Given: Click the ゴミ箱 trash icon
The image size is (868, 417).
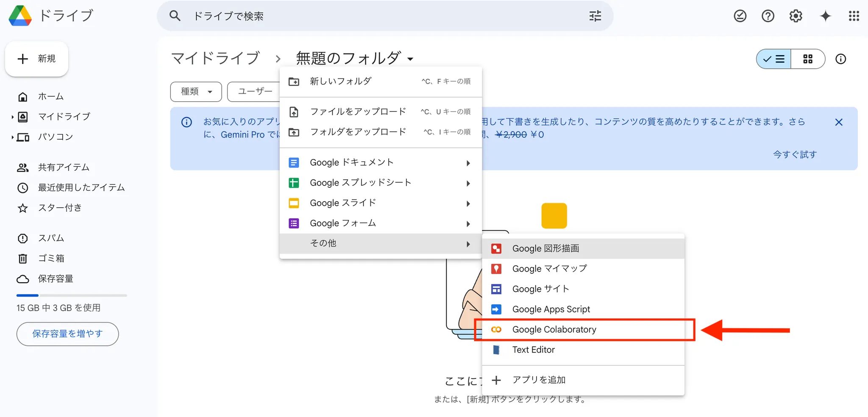Looking at the screenshot, I should pyautogui.click(x=23, y=259).
